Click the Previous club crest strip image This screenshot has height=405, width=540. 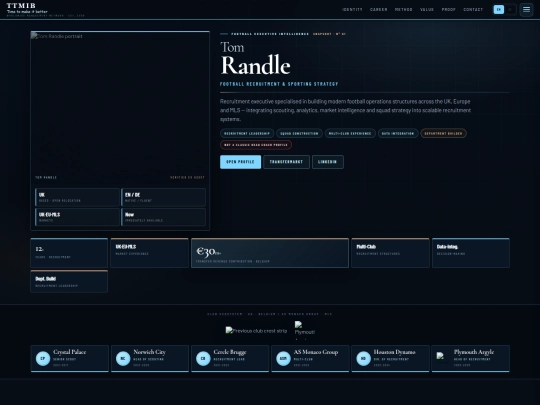pyautogui.click(x=256, y=331)
